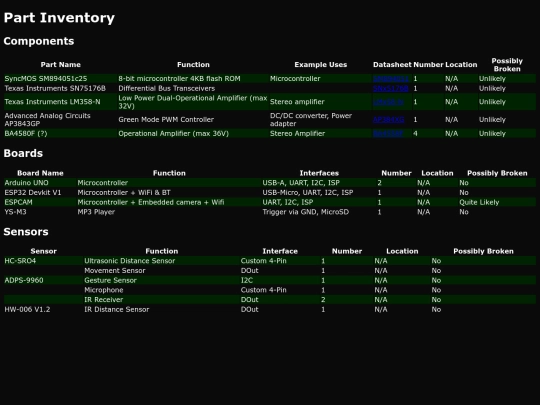The height and width of the screenshot is (405, 540).
Task: Click the 'Sensors' section heading
Action: tap(26, 232)
